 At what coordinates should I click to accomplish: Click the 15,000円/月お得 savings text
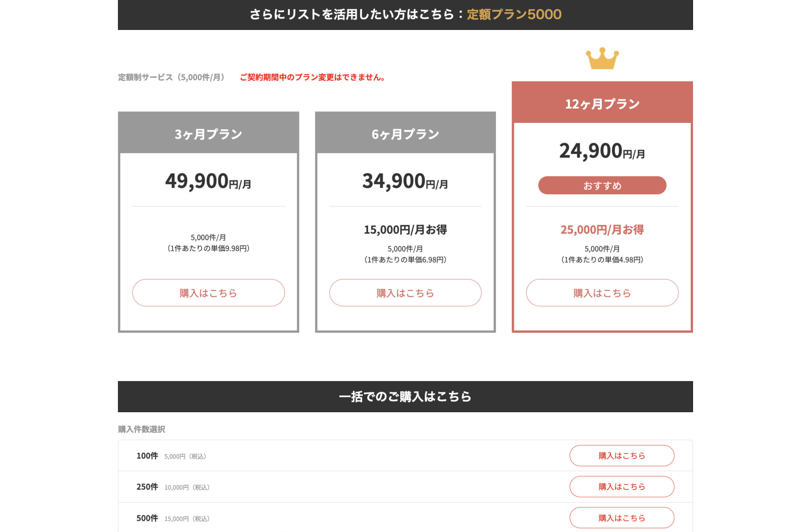pyautogui.click(x=405, y=230)
